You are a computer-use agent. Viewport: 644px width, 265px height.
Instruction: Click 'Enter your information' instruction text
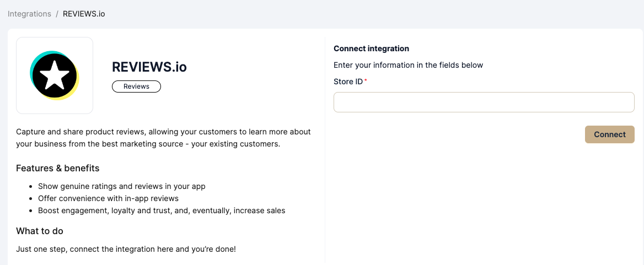pos(408,65)
